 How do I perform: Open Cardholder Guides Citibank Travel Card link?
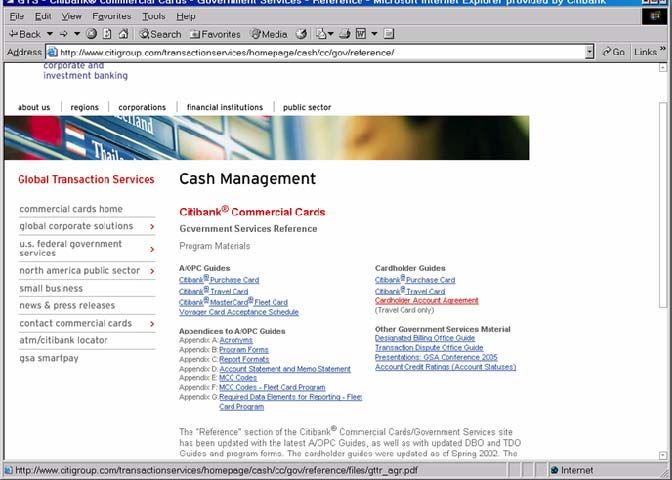coord(410,291)
